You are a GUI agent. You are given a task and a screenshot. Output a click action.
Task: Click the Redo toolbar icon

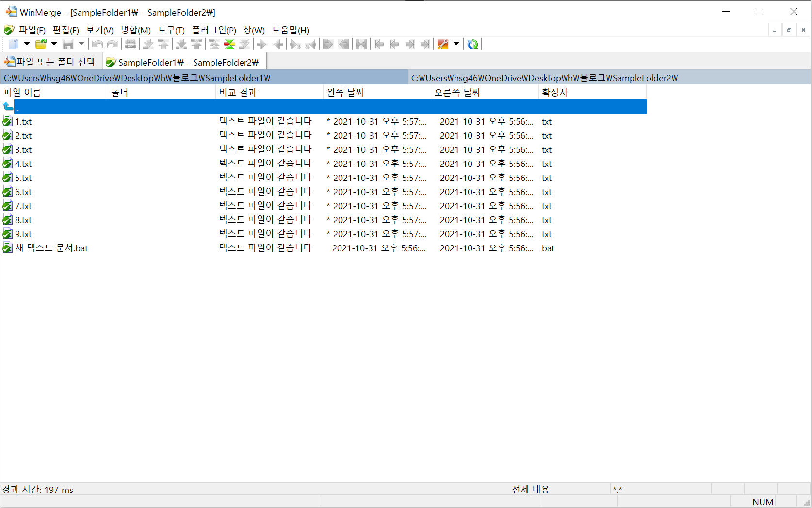pyautogui.click(x=113, y=44)
